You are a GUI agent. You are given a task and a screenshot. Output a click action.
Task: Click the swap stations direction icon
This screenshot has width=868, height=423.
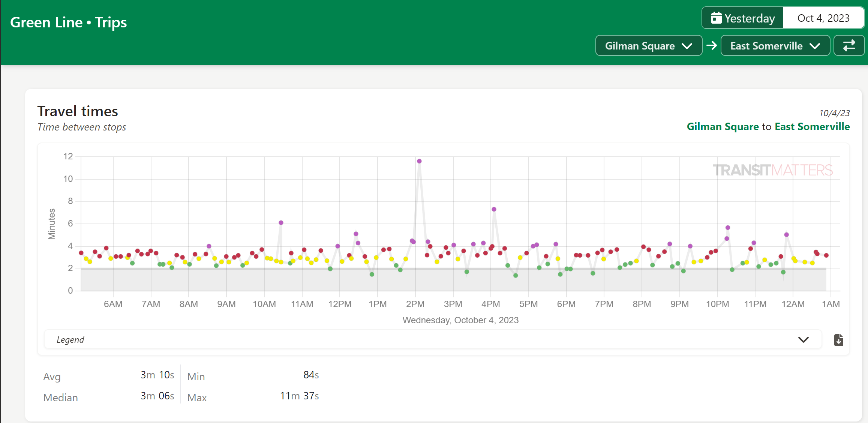click(x=849, y=46)
